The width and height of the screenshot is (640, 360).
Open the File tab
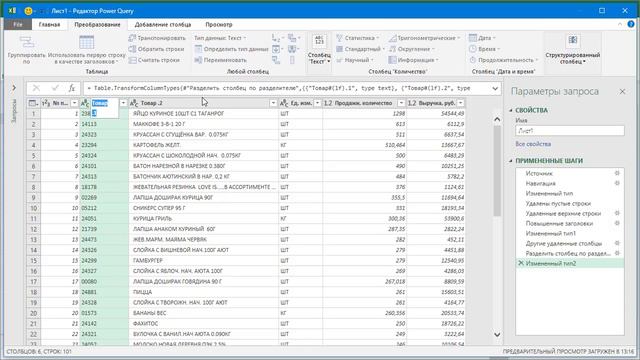pyautogui.click(x=18, y=24)
